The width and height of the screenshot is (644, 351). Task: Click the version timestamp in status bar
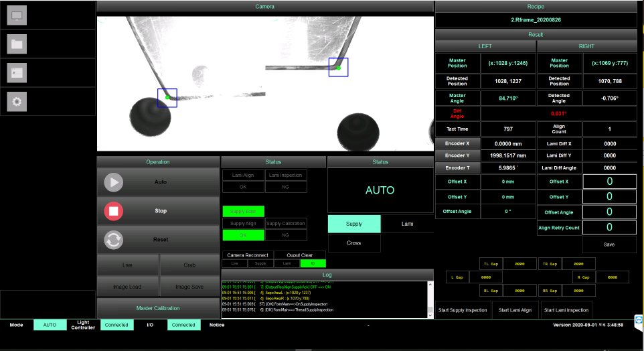tap(588, 325)
